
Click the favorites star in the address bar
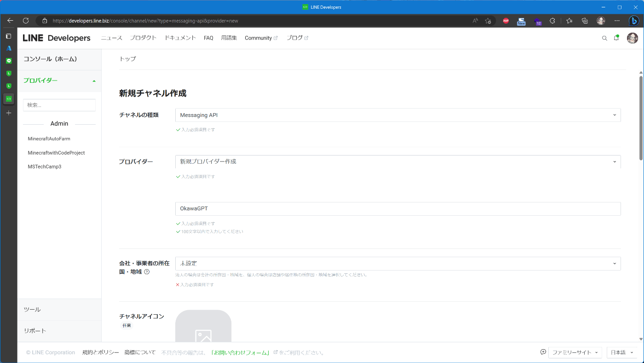tap(488, 21)
